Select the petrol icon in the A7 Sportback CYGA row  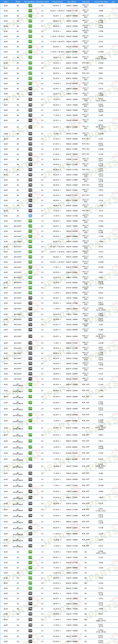tap(30, 385)
